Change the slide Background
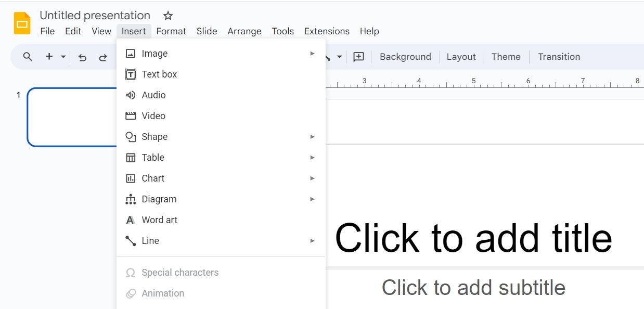 [405, 57]
